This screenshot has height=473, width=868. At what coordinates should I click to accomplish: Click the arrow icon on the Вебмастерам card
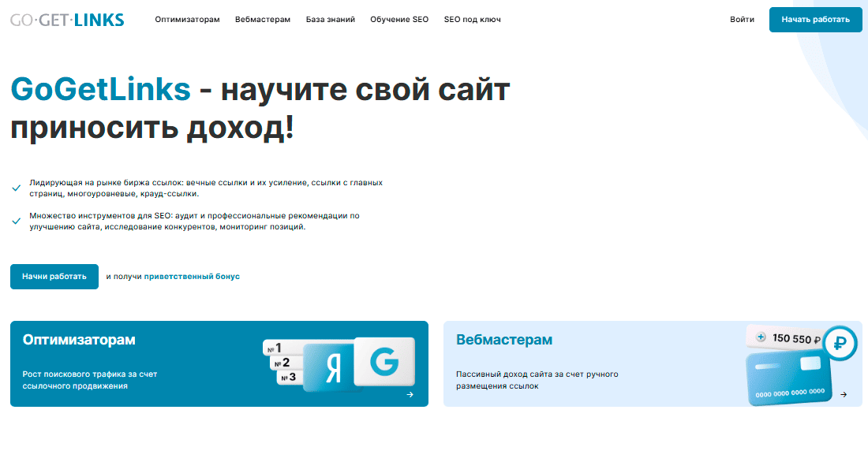[x=843, y=394]
